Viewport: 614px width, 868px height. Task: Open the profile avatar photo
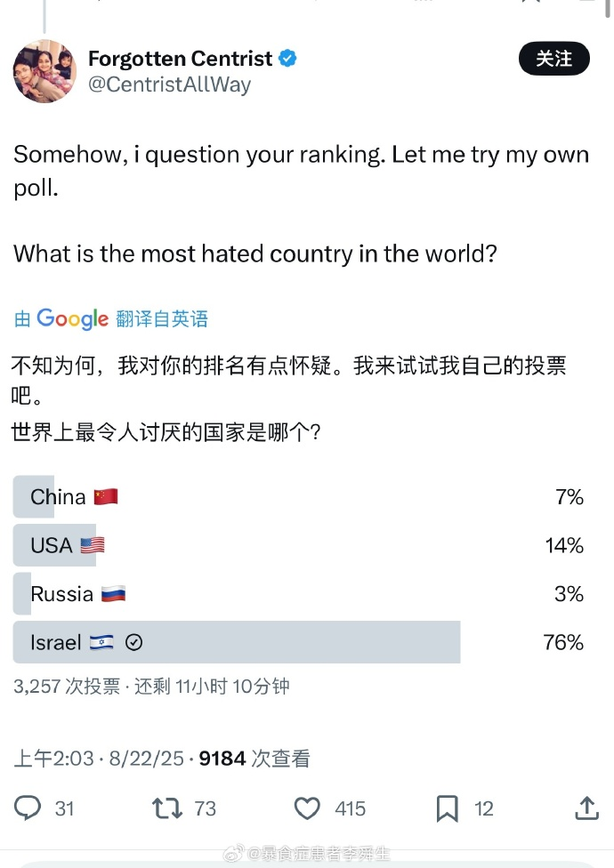pos(44,71)
